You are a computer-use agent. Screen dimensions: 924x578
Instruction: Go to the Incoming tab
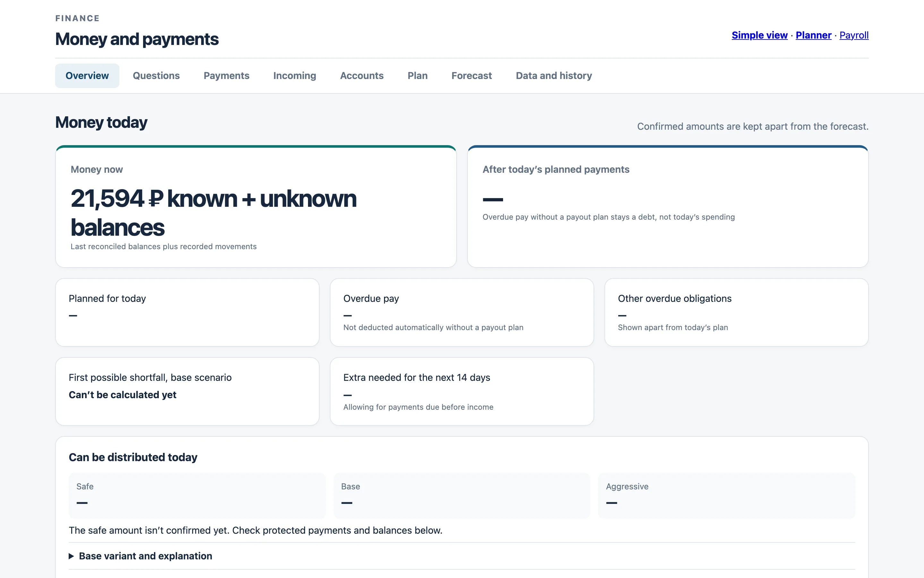click(x=295, y=76)
